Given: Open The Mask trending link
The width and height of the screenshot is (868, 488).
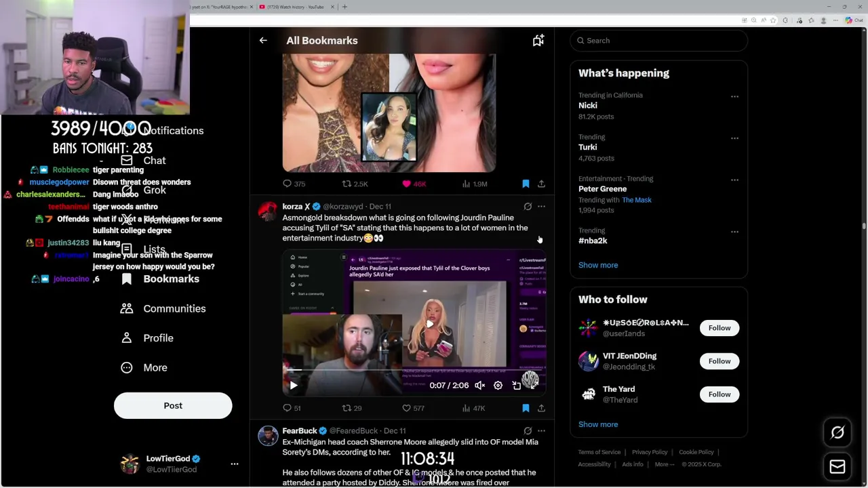Looking at the screenshot, I should coord(637,200).
